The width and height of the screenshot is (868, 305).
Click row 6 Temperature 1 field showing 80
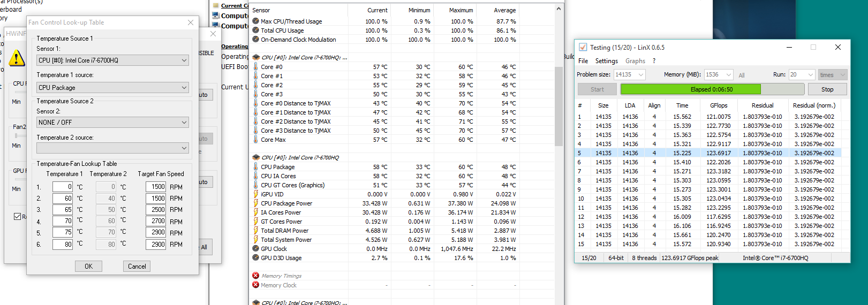pyautogui.click(x=63, y=245)
